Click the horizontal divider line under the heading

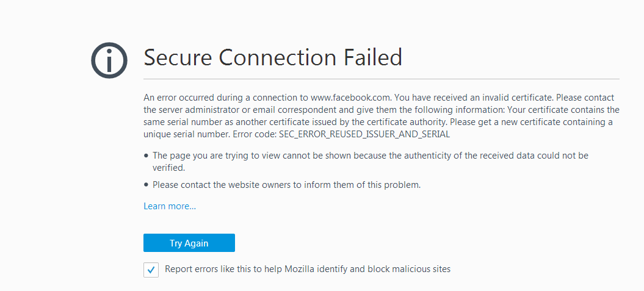(x=381, y=79)
